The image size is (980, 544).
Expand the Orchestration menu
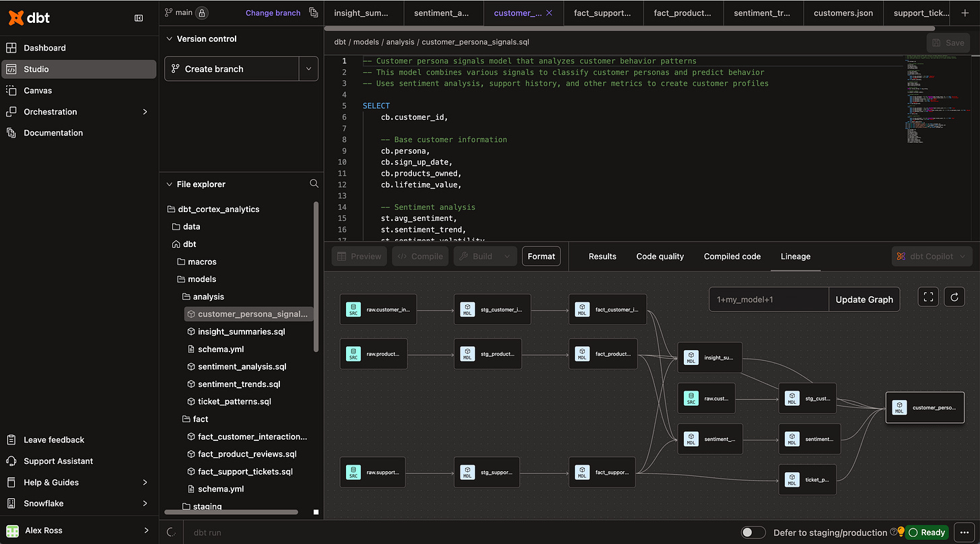(145, 112)
